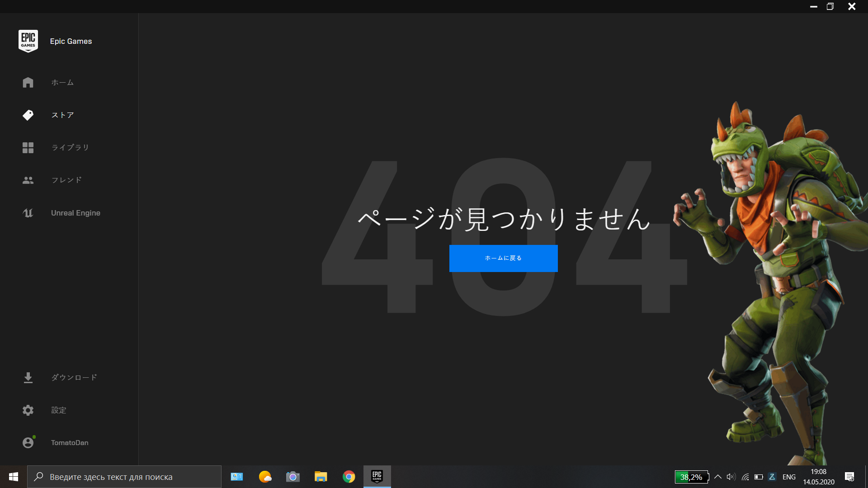Open the volume speaker icon
The height and width of the screenshot is (488, 868).
coord(731,477)
